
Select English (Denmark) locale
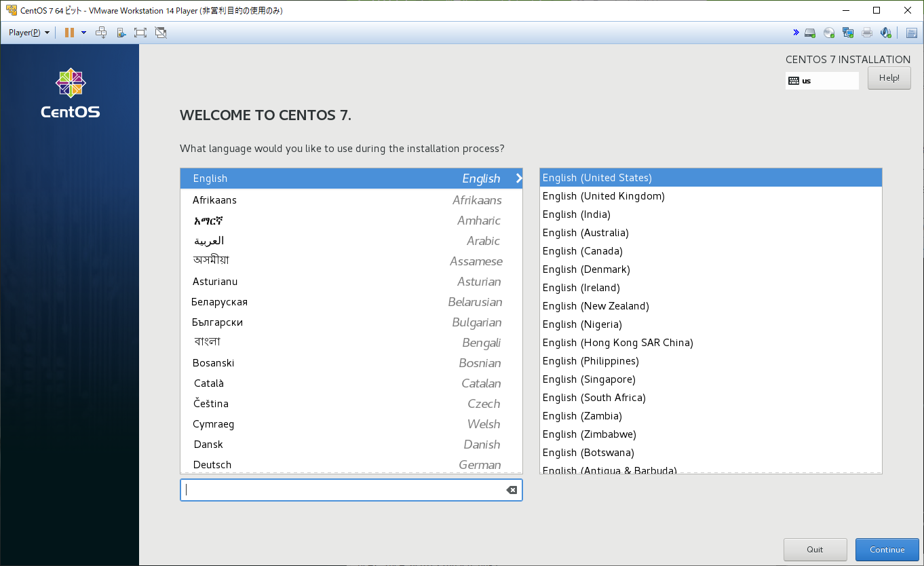(x=711, y=269)
